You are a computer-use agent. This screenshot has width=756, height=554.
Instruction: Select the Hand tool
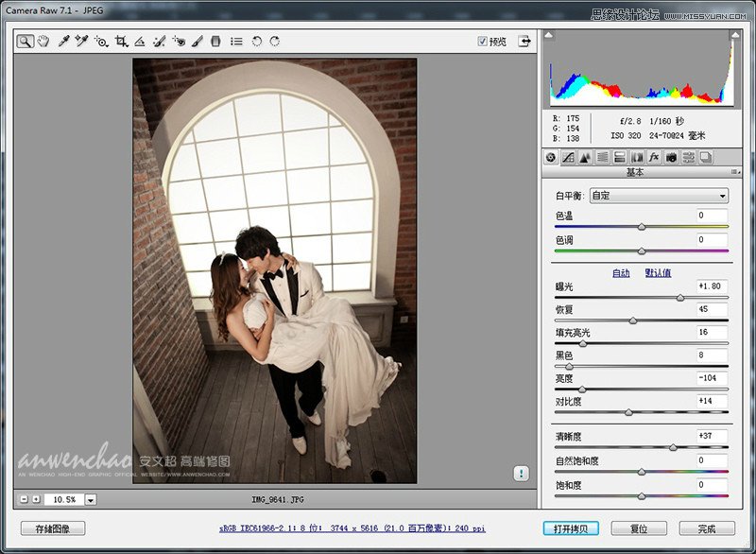tap(43, 41)
